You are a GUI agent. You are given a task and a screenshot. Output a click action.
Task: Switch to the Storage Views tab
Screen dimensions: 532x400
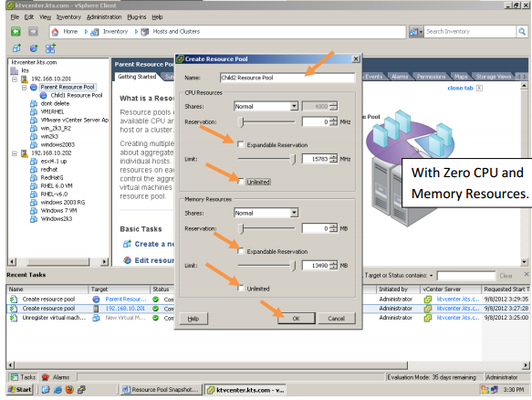494,77
